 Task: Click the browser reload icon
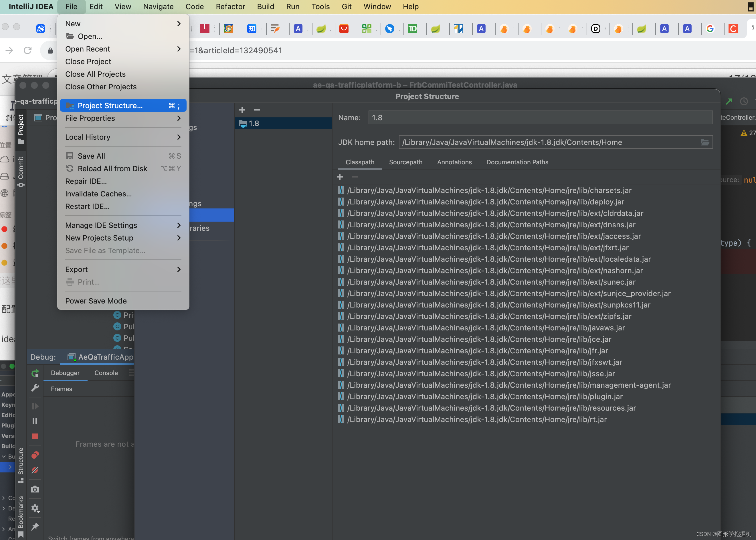(x=27, y=50)
